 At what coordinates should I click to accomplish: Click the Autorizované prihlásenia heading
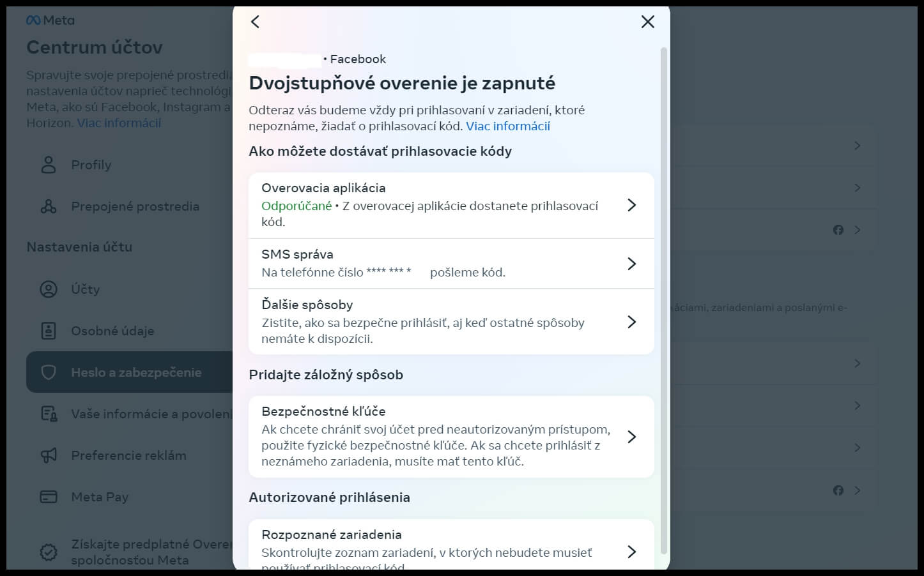(329, 497)
